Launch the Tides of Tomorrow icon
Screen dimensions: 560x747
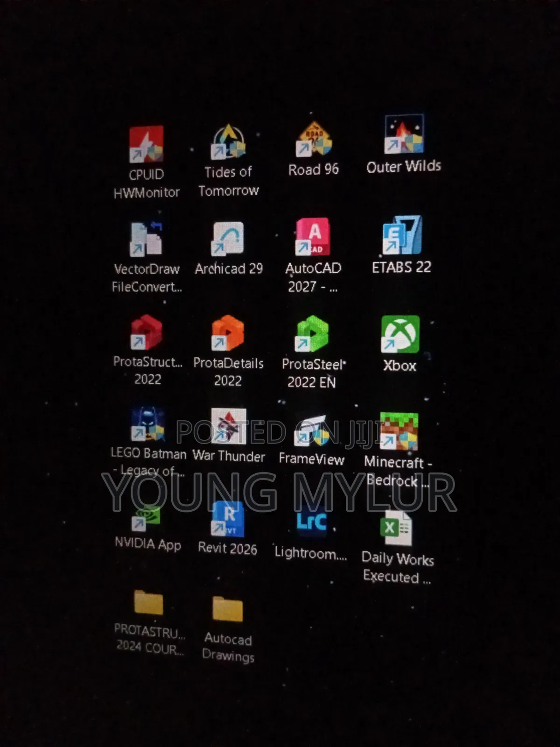point(228,141)
